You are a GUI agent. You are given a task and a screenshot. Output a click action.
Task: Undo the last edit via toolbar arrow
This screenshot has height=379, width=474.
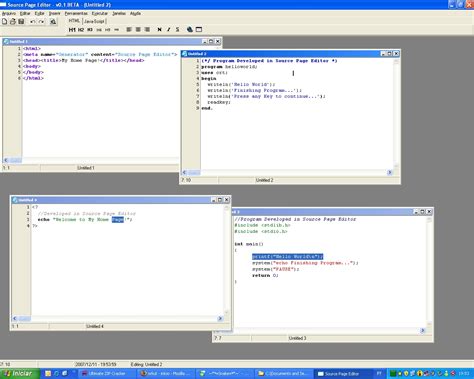[x=33, y=22]
